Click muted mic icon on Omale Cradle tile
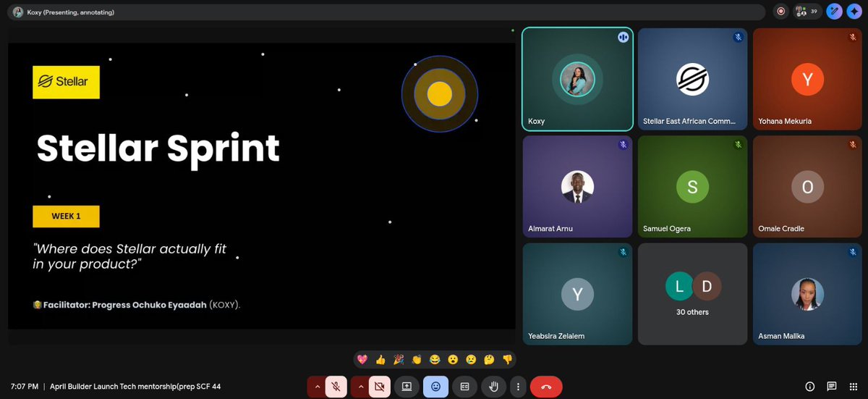The width and height of the screenshot is (868, 399). pyautogui.click(x=853, y=145)
